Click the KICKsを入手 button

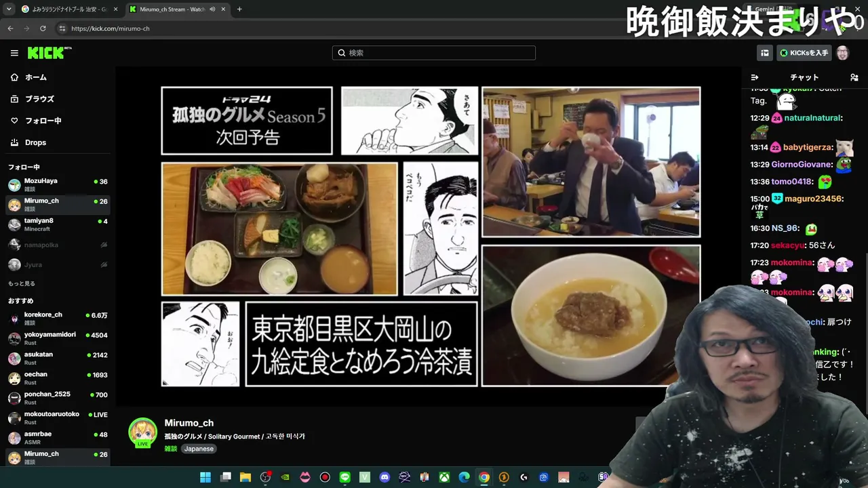tap(804, 53)
